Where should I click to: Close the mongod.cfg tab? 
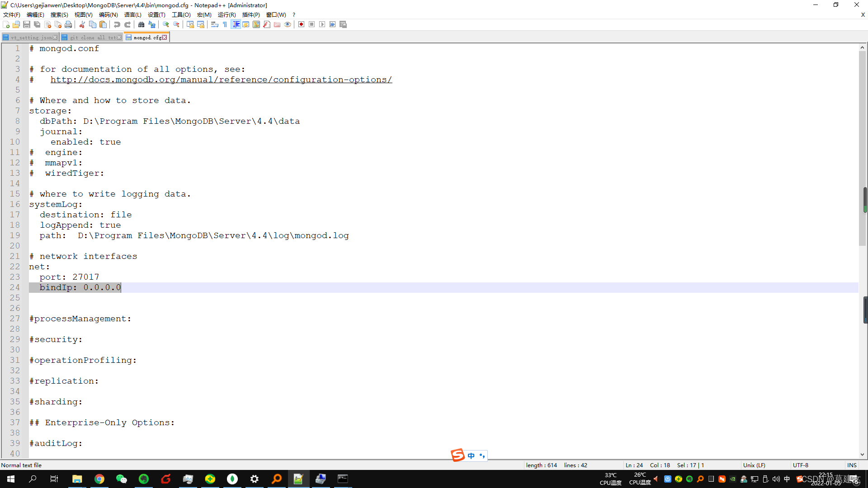pos(165,38)
